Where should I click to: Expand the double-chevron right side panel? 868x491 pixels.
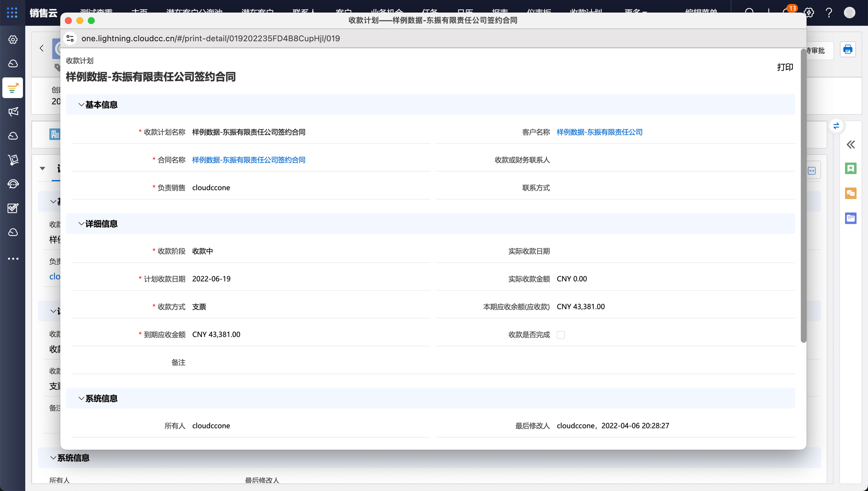(x=851, y=144)
